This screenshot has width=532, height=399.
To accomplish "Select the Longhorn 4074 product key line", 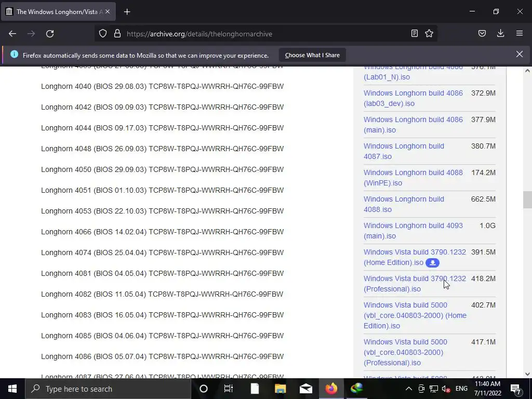I will 162,252.
